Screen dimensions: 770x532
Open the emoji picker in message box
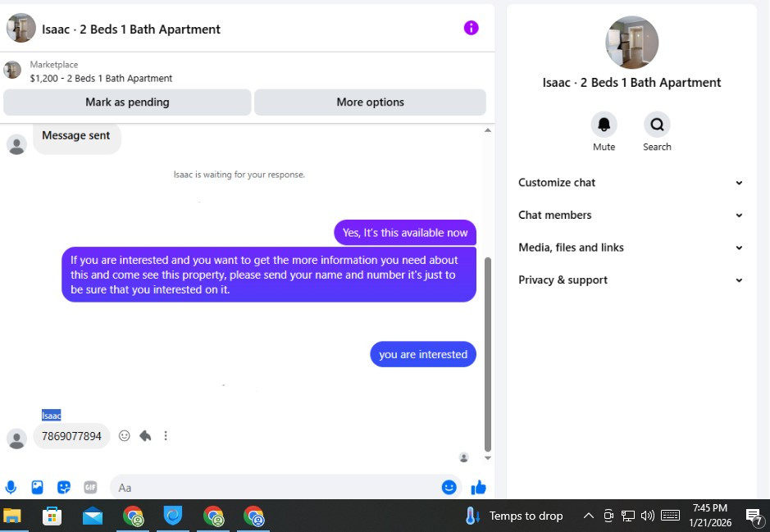pyautogui.click(x=449, y=488)
